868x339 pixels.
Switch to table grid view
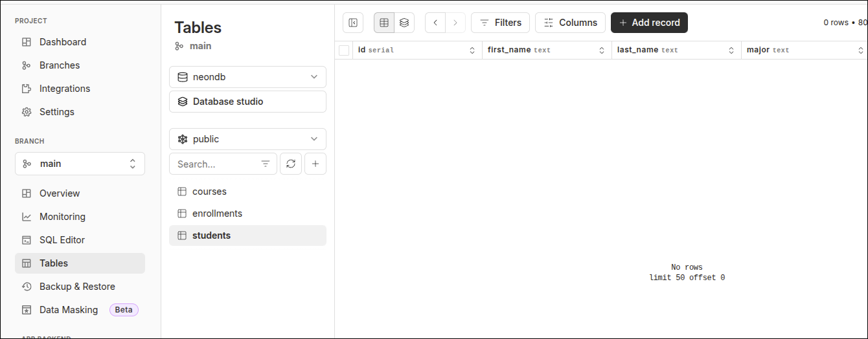point(384,23)
